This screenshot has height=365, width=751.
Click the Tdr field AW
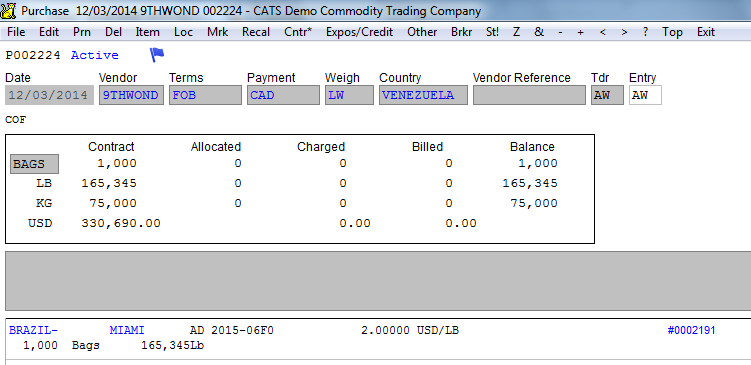pyautogui.click(x=607, y=95)
